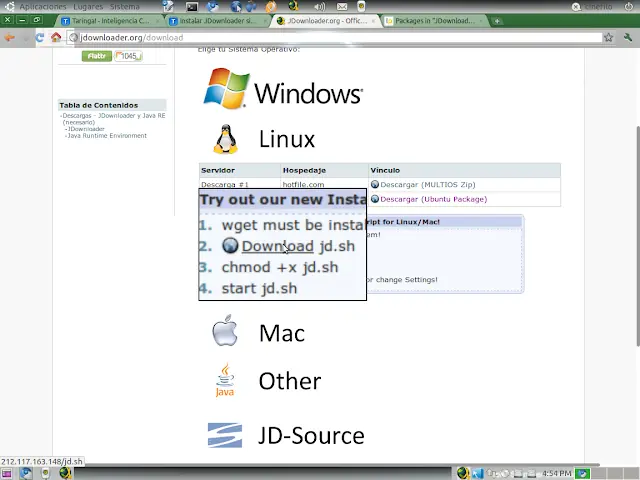Click the Apple Mac logo
The width and height of the screenshot is (640, 480).
(225, 331)
